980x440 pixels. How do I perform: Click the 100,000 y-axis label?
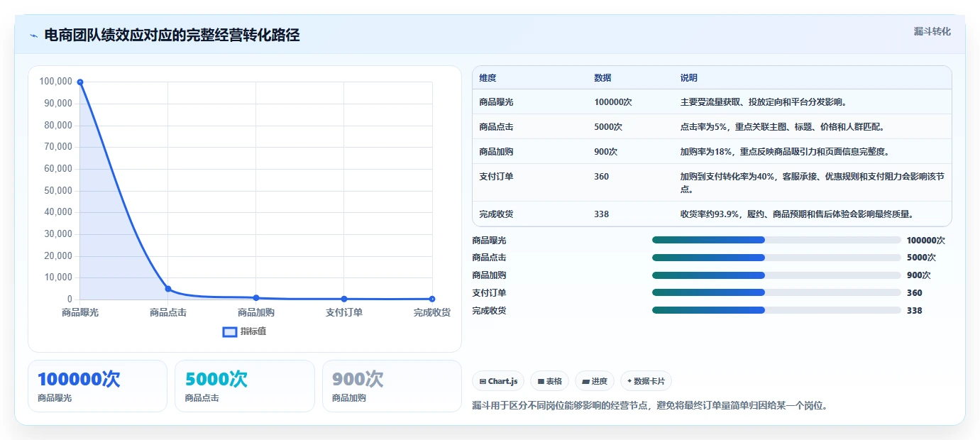click(56, 82)
